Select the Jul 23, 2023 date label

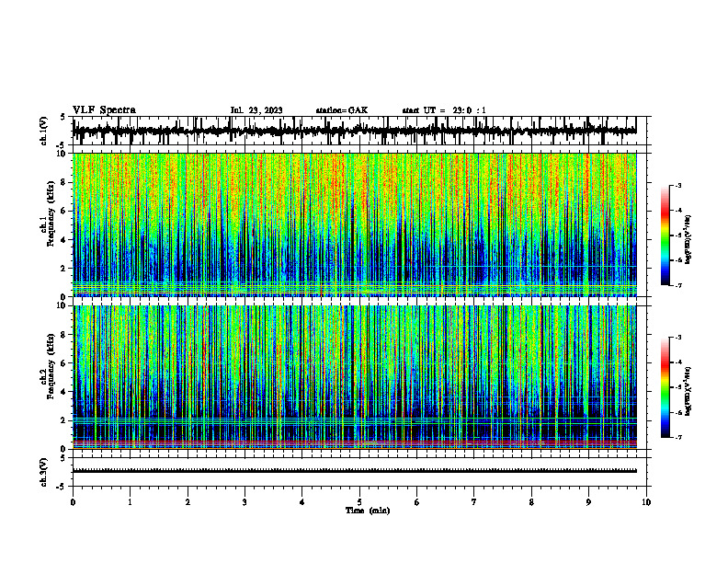point(256,110)
